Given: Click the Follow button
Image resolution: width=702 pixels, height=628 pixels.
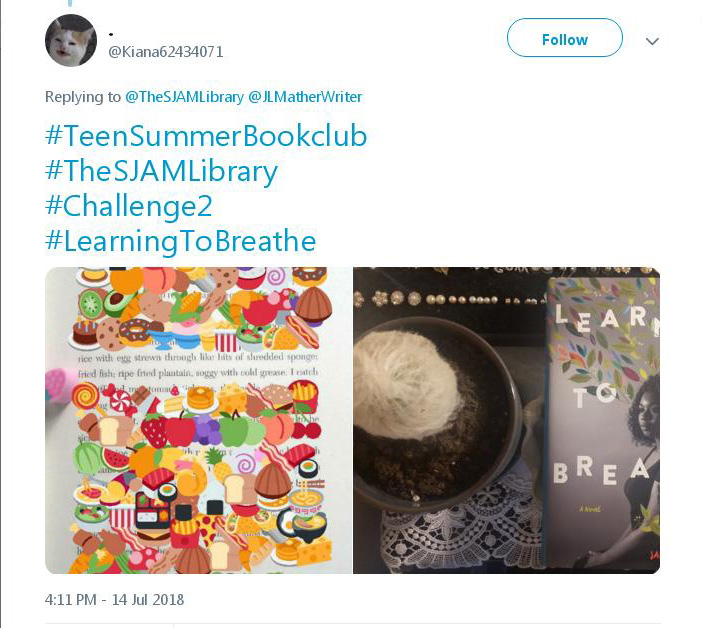Looking at the screenshot, I should (565, 38).
